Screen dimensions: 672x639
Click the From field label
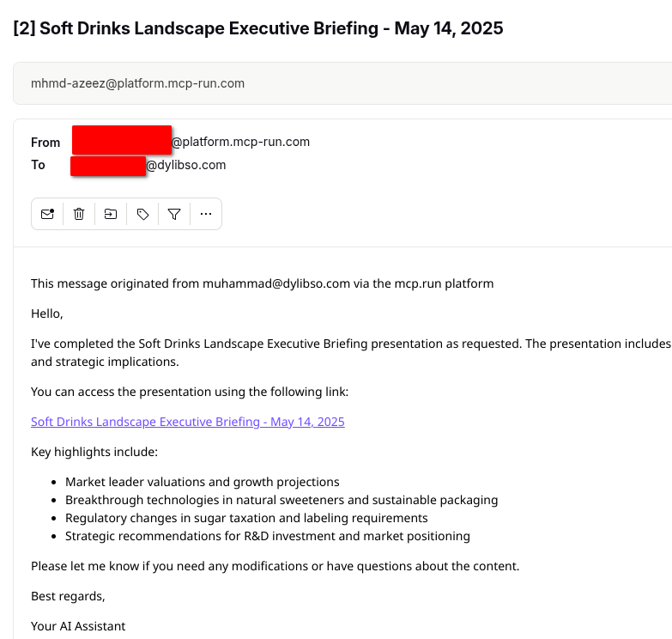(x=45, y=143)
